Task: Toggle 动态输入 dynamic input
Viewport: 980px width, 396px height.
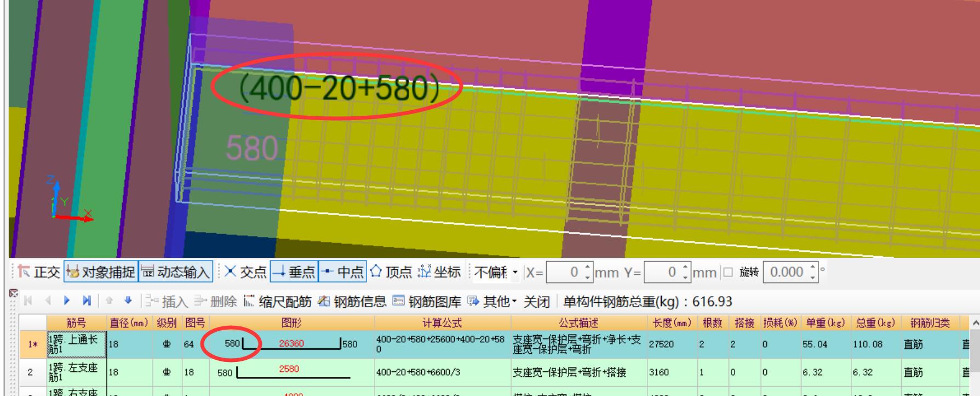Action: click(x=175, y=272)
